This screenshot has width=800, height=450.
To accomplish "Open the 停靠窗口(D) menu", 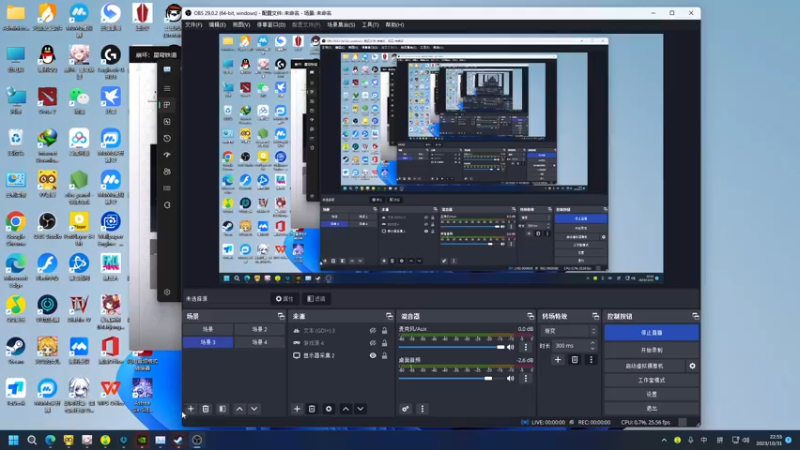I will 271,24.
